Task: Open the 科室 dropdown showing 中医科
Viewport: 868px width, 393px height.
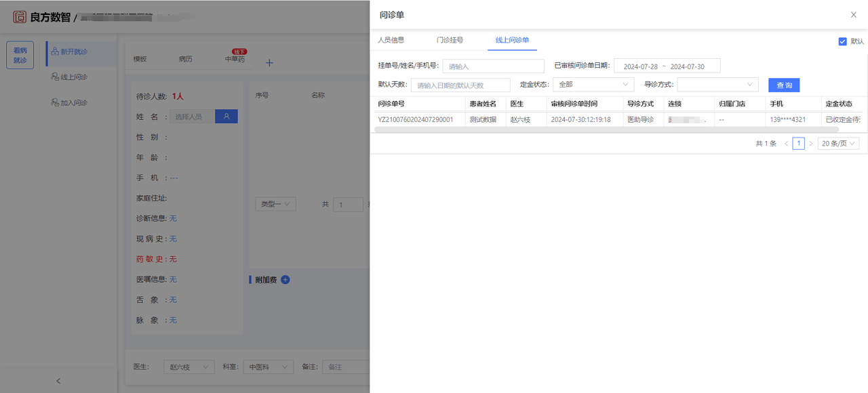Action: point(269,367)
